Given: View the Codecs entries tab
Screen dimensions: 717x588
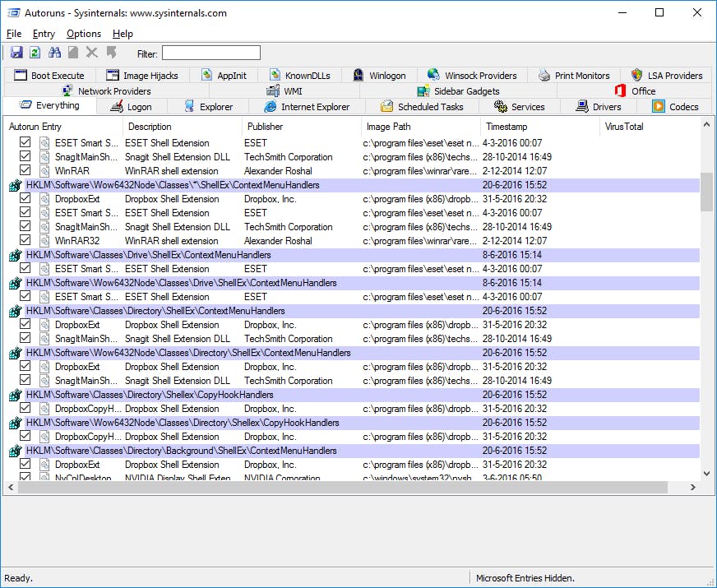Looking at the screenshot, I should tap(677, 106).
